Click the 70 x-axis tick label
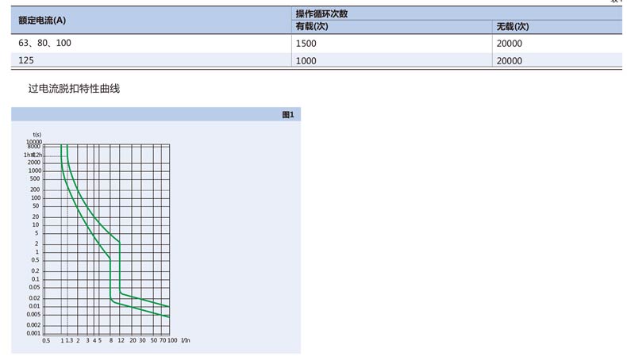This screenshot has width=627, height=364. click(x=162, y=340)
